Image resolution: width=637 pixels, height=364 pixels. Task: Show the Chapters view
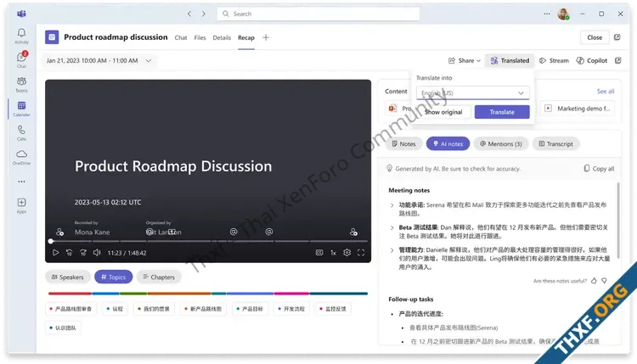[x=159, y=277]
